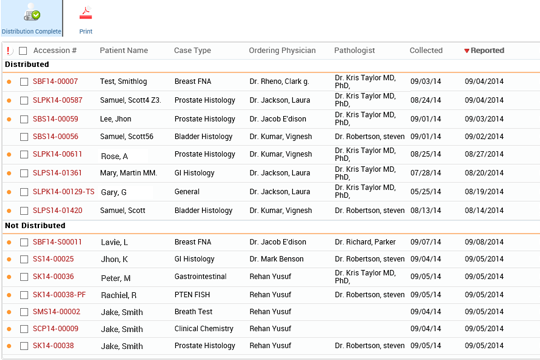Select checkbox for SBS14-00059
The width and height of the screenshot is (540, 360).
24,120
